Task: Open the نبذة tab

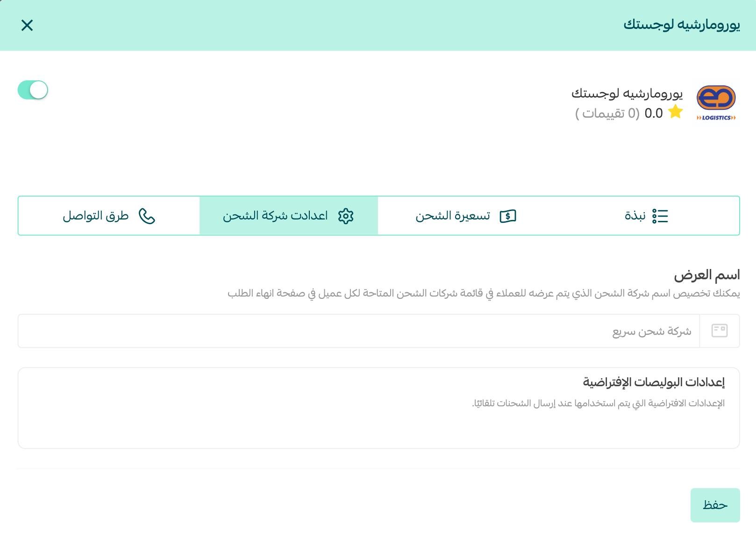Action: [647, 216]
